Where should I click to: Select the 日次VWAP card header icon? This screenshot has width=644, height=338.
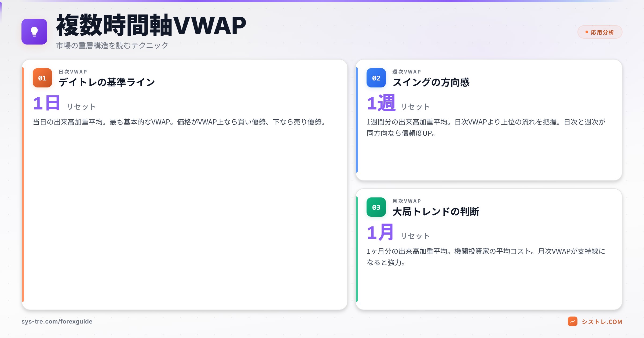(42, 78)
